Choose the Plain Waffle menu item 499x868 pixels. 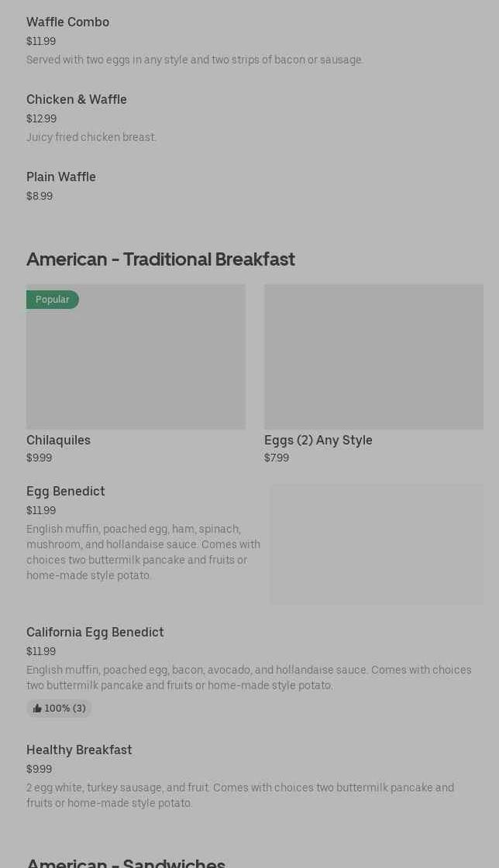point(61,177)
